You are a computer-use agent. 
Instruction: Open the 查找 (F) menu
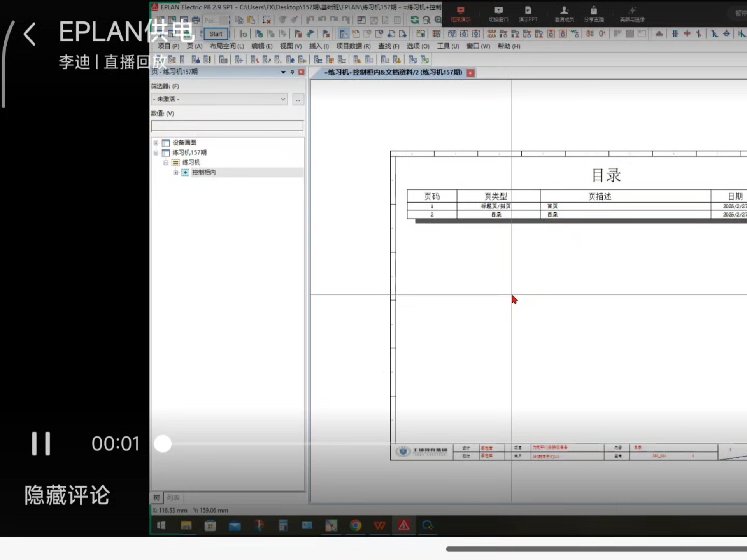click(x=389, y=46)
